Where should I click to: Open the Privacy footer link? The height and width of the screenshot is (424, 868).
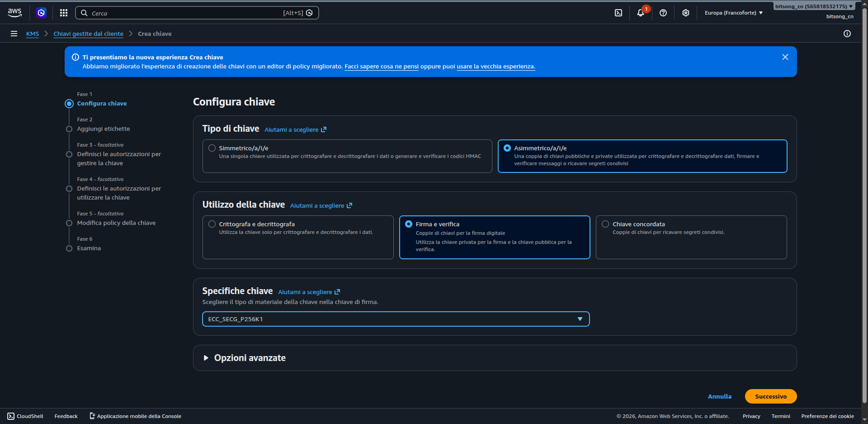752,416
